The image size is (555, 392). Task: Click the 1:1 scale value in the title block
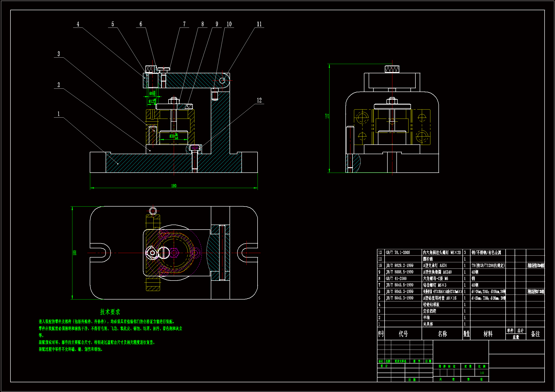pos(482,373)
